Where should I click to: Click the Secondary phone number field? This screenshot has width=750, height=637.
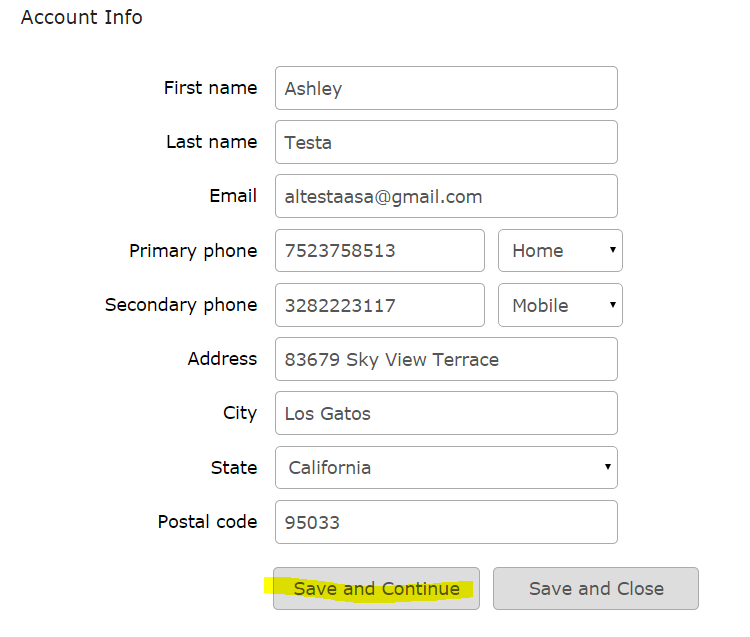379,305
